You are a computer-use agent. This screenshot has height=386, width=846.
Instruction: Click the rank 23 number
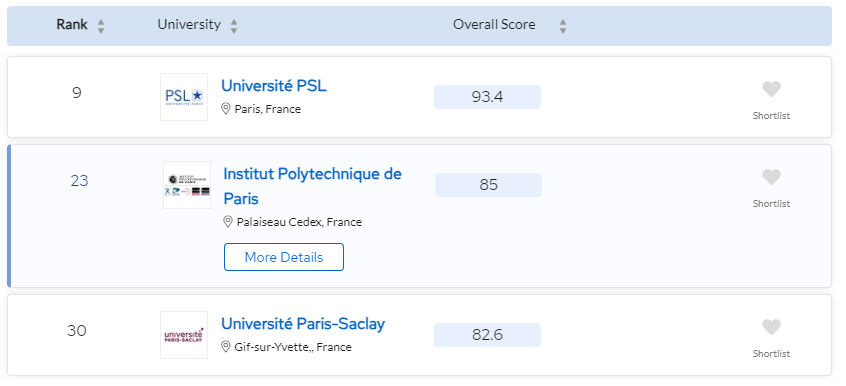coord(79,181)
